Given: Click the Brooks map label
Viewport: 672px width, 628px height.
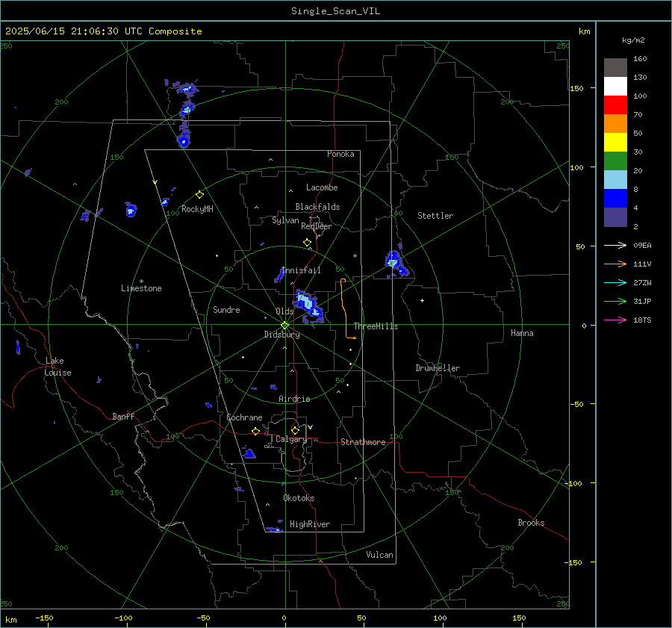Looking at the screenshot, I should click(531, 523).
